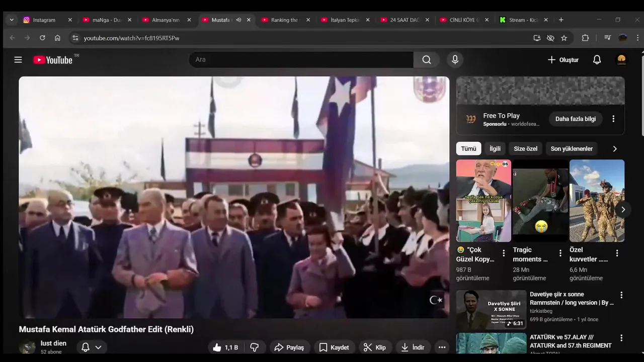Open the browser extensions puzzle icon
This screenshot has height=362, width=644.
pos(585,38)
